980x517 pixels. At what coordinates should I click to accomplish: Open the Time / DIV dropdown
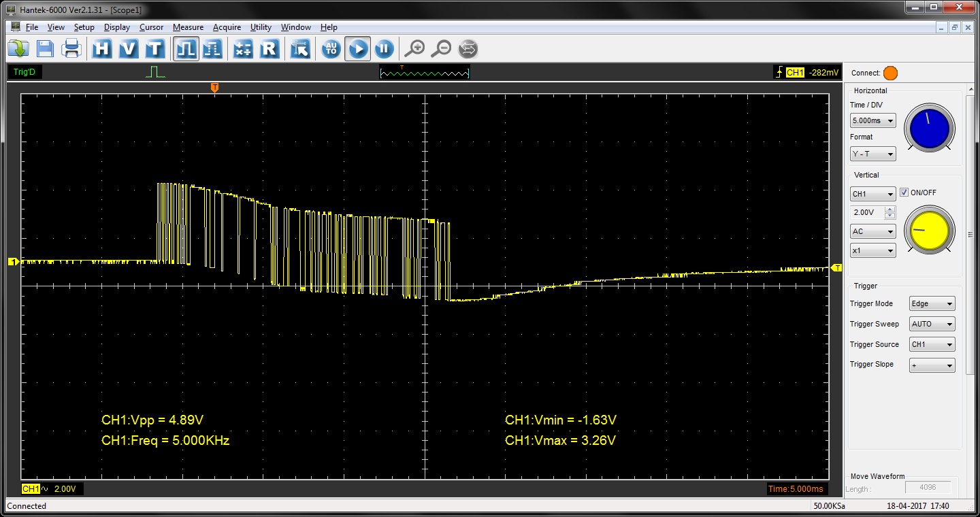coord(872,120)
